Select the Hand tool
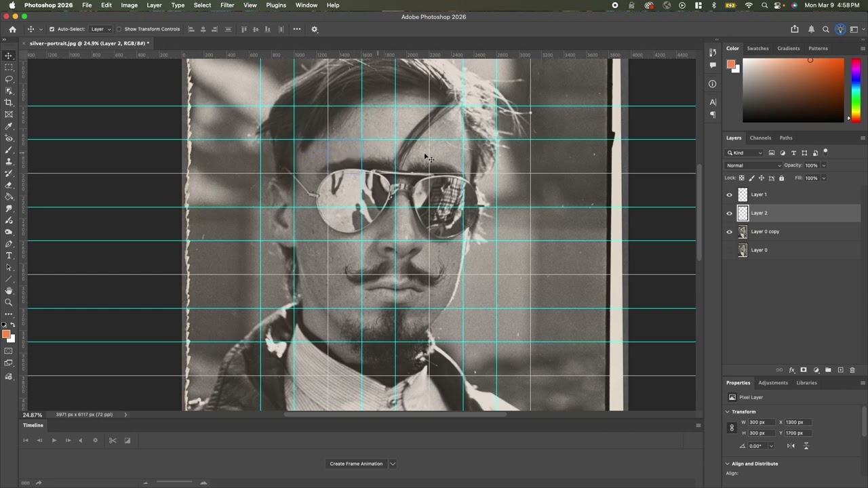This screenshot has height=488, width=868. (x=9, y=291)
